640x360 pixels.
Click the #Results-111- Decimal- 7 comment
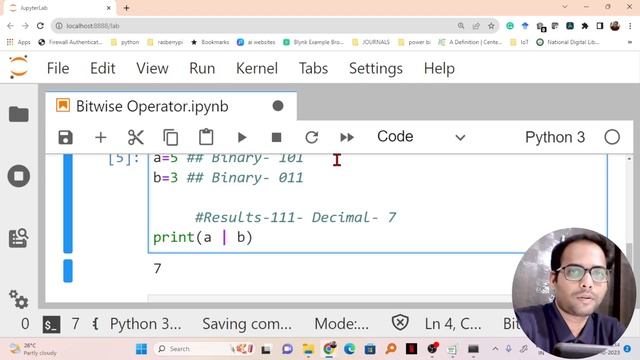[x=296, y=217]
